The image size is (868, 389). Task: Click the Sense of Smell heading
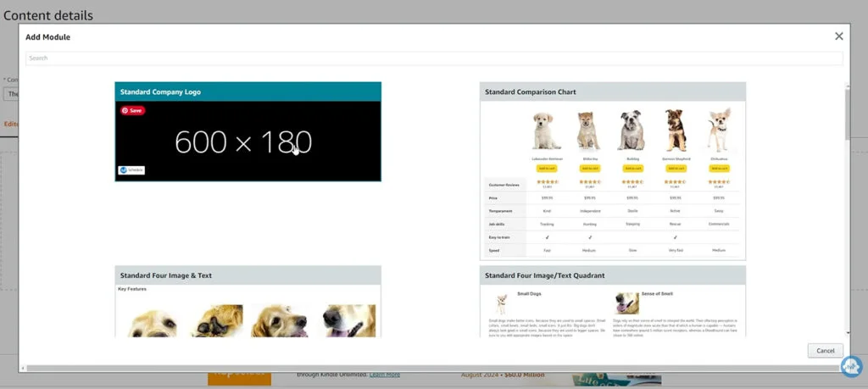tap(658, 294)
